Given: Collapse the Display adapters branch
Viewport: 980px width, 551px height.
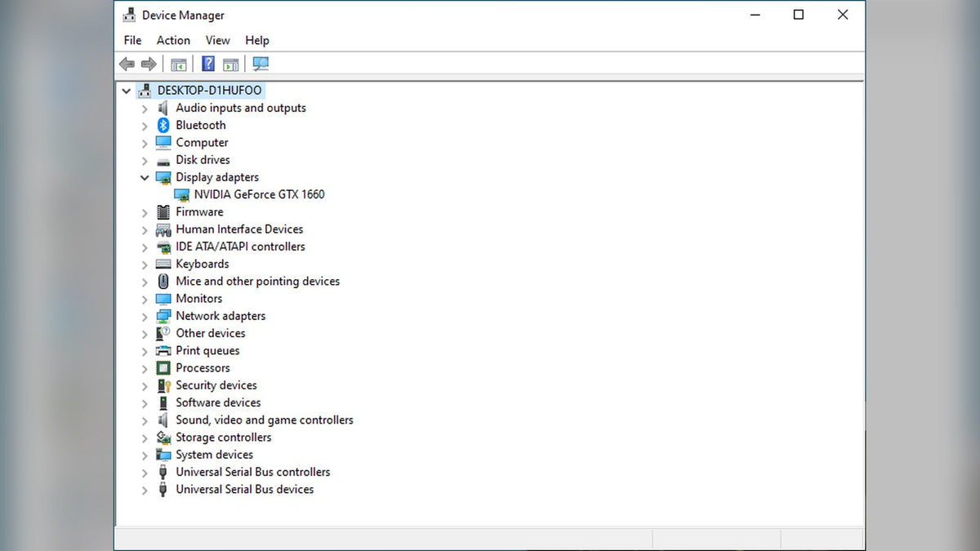Looking at the screenshot, I should click(145, 177).
